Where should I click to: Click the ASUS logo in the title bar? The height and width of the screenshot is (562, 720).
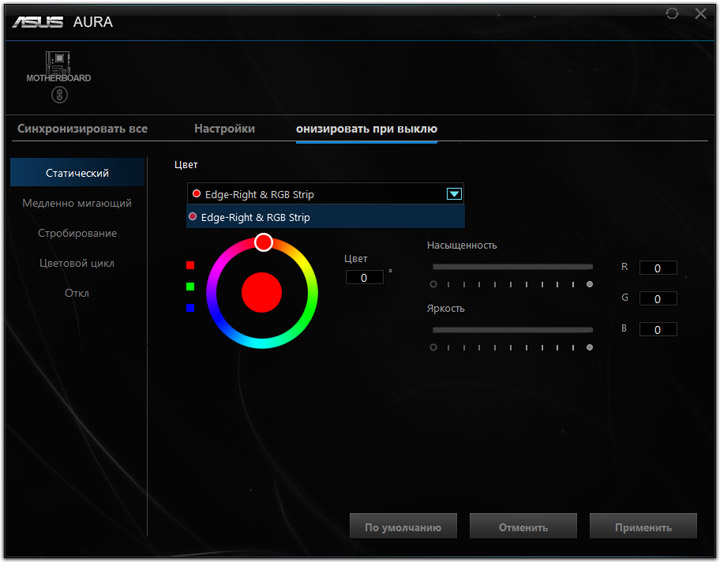38,22
